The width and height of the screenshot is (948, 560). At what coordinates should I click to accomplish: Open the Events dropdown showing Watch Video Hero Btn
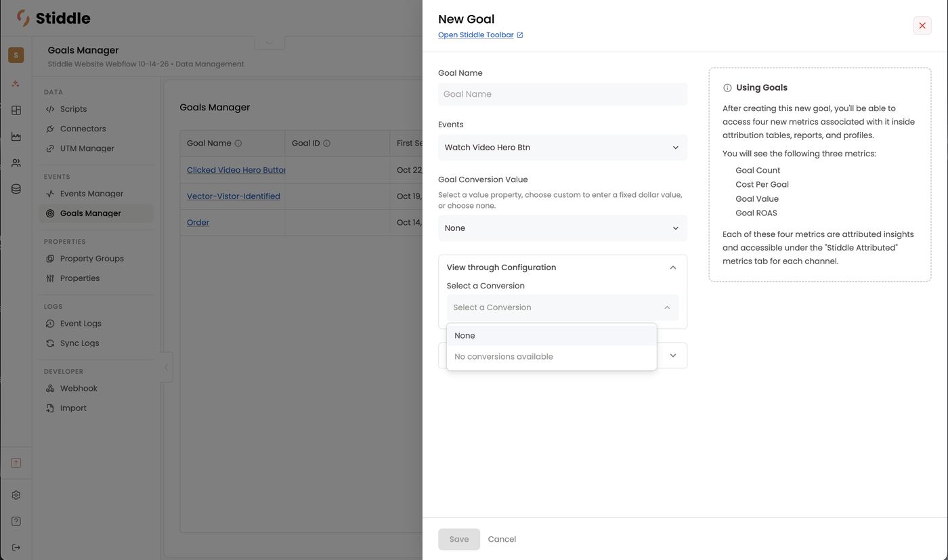[563, 148]
